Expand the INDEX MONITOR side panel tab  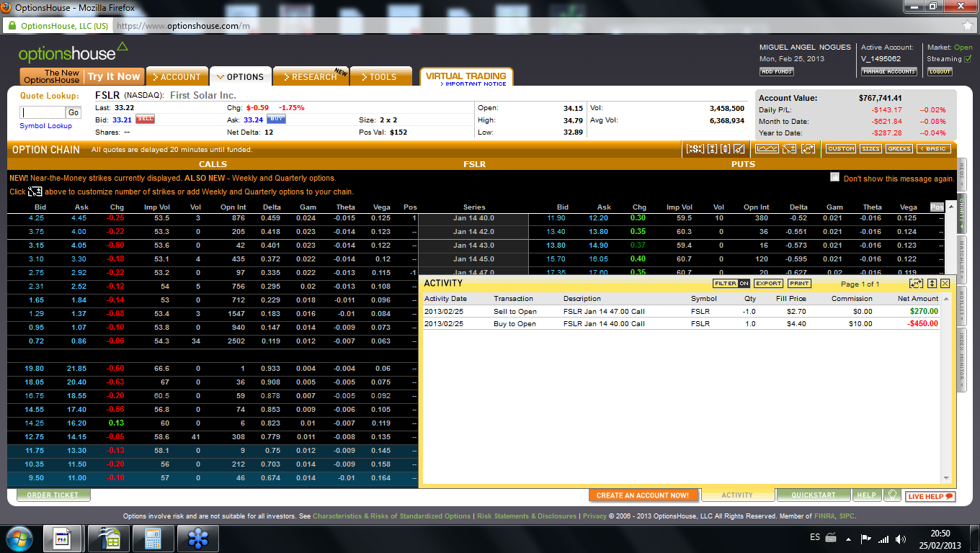[961, 361]
